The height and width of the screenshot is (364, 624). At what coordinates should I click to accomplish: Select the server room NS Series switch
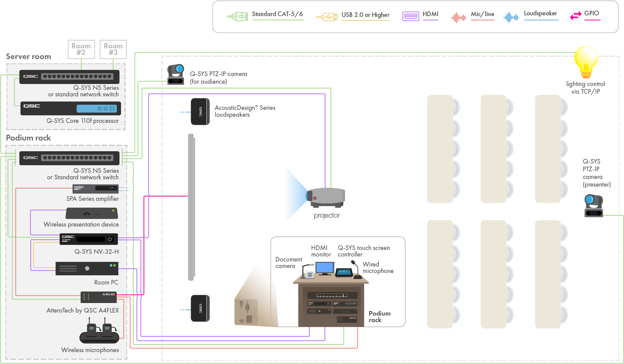[x=70, y=77]
